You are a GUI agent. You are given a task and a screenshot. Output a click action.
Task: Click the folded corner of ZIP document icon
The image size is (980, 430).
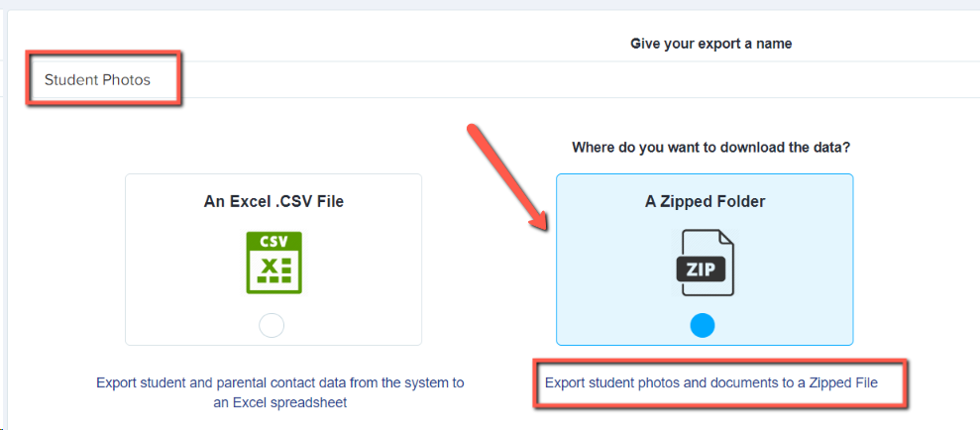pos(725,238)
